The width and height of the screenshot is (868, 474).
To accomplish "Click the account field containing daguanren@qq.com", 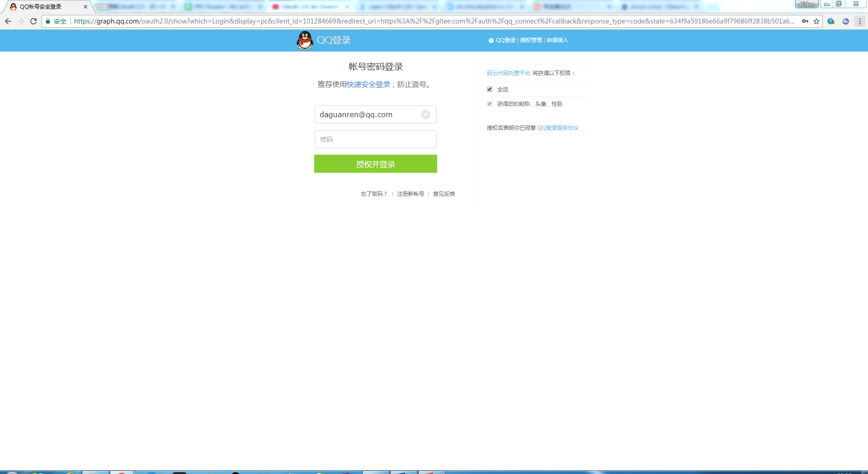I will click(376, 114).
